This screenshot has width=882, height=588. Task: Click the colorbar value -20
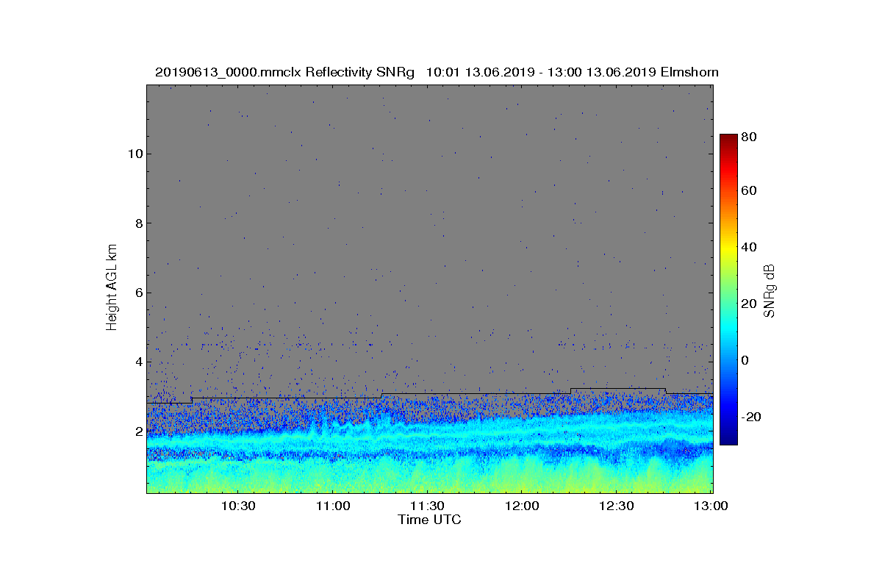coord(752,417)
